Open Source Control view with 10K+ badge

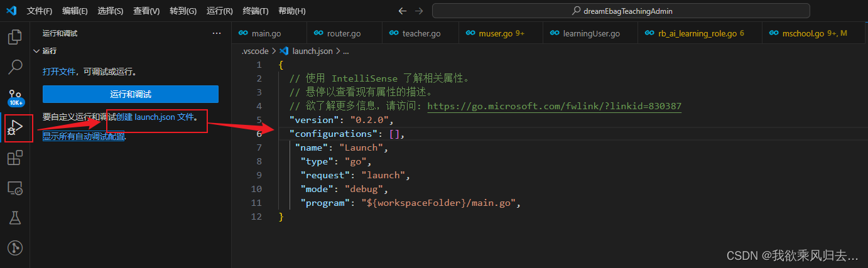pos(14,97)
